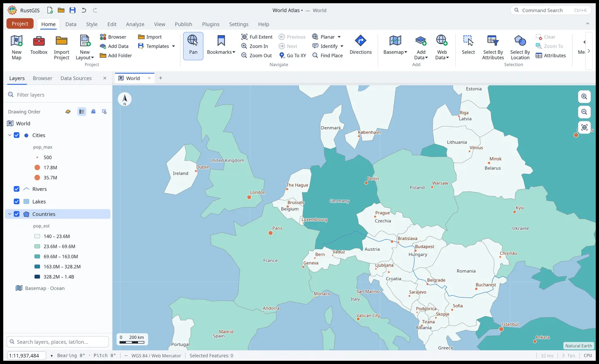Image resolution: width=599 pixels, height=364 pixels.
Task: Click the 140 – 23.6M legend color swatch
Action: pos(37,236)
